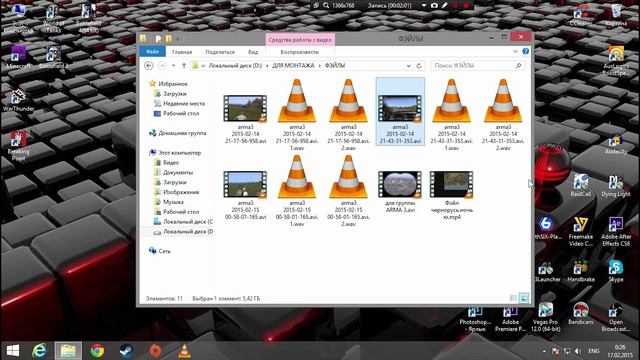Click the Explorer Help question mark icon
The image size is (640, 360).
pyautogui.click(x=526, y=51)
